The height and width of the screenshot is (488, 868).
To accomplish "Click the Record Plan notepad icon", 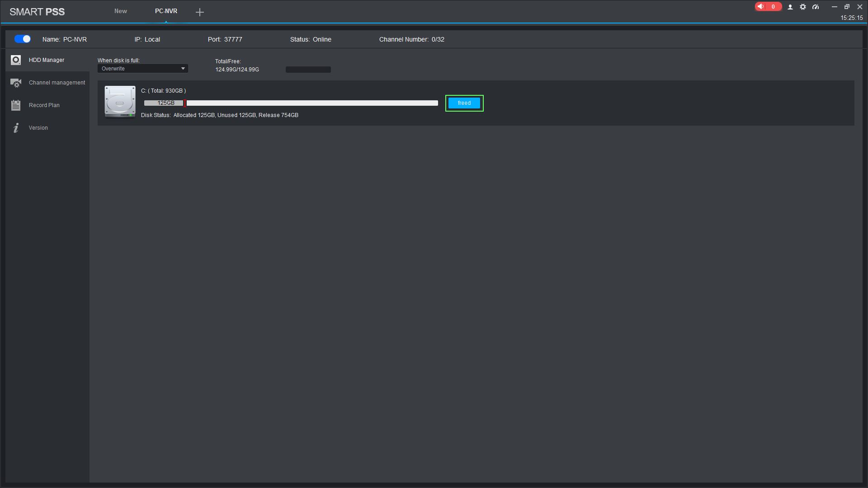I will click(16, 105).
